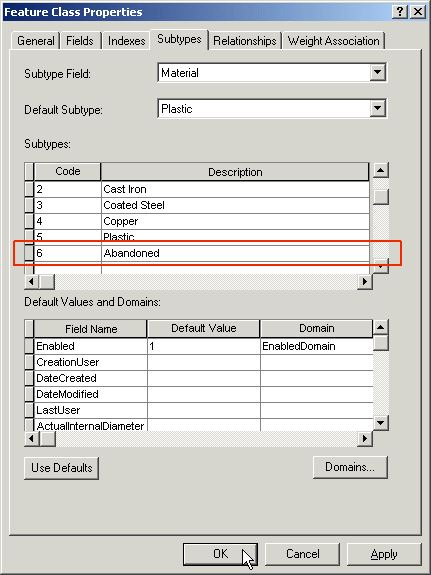Click the Subtypes vertical scrollbar thumb
Viewport: 431px width, 575px height.
tap(380, 197)
